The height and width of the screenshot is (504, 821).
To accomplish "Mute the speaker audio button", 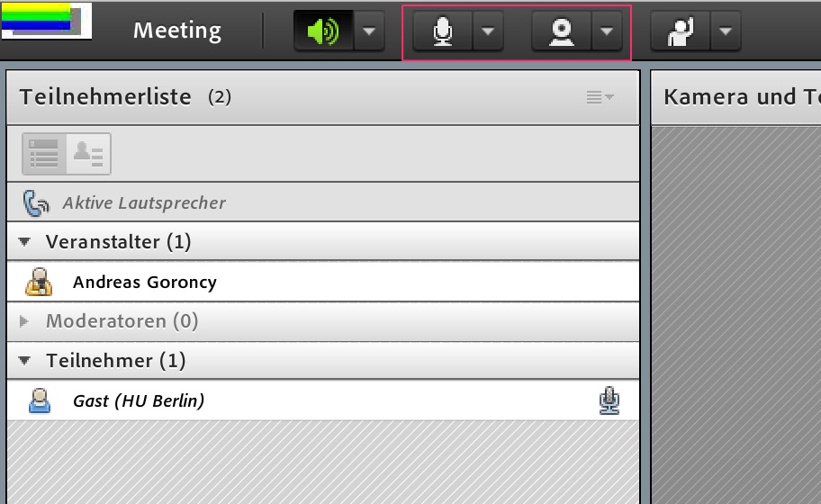I will tap(323, 32).
